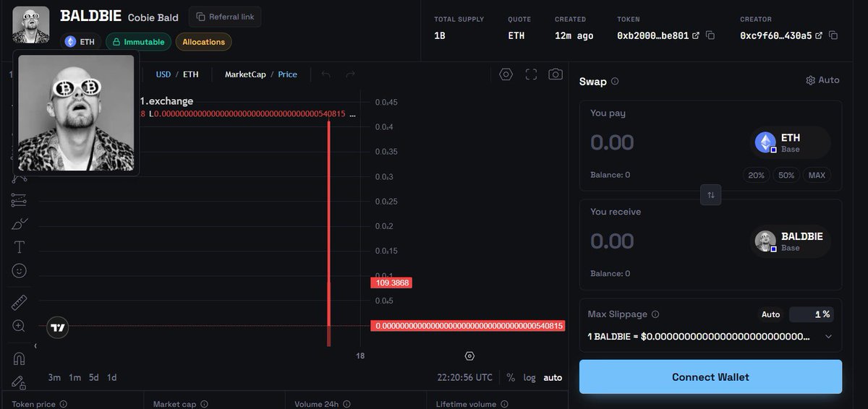Click the TradingView logo on chart
868x409 pixels.
[59, 328]
